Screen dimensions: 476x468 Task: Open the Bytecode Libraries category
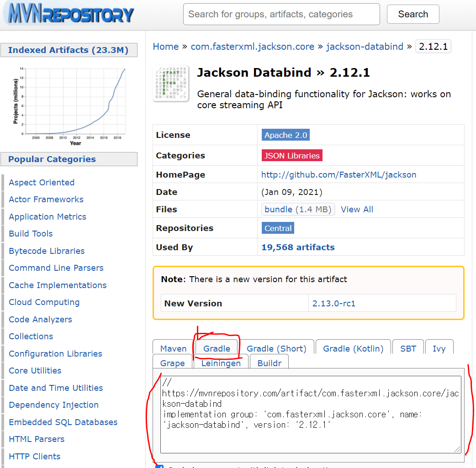(47, 251)
